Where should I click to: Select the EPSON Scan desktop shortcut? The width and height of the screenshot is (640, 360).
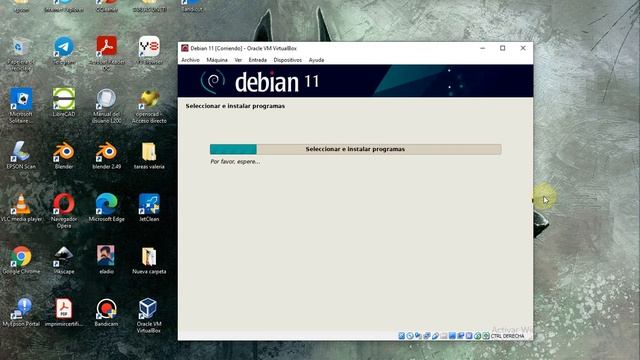20,155
